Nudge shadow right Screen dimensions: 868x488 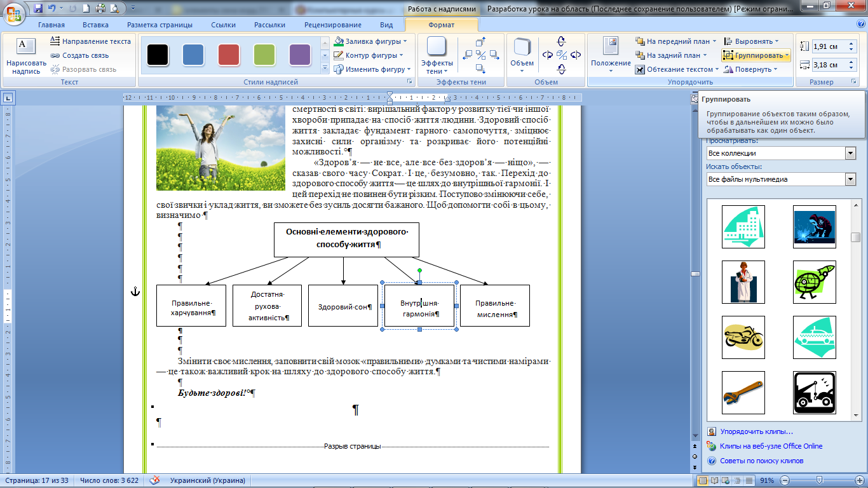point(494,55)
